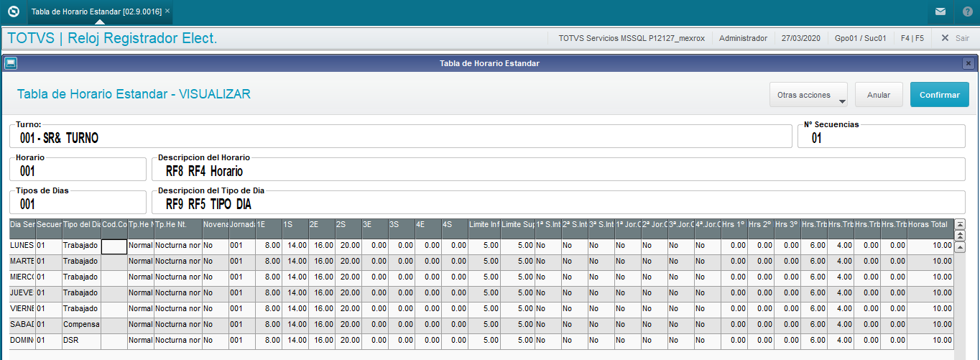
Task: Select the JUEVES row day cell
Action: point(22,292)
